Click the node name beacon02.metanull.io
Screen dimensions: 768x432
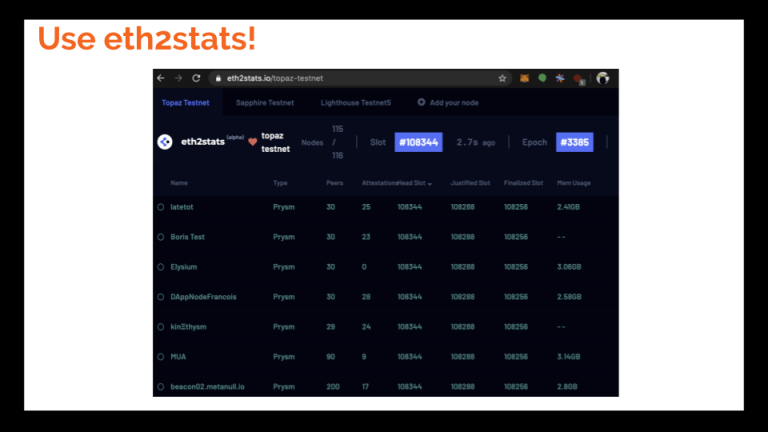208,387
